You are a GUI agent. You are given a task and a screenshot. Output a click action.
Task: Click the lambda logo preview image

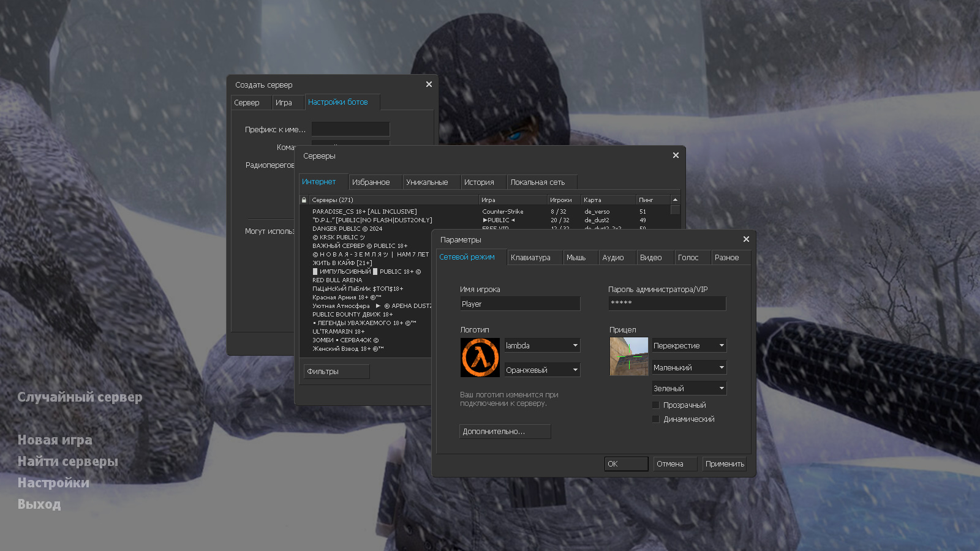[480, 358]
